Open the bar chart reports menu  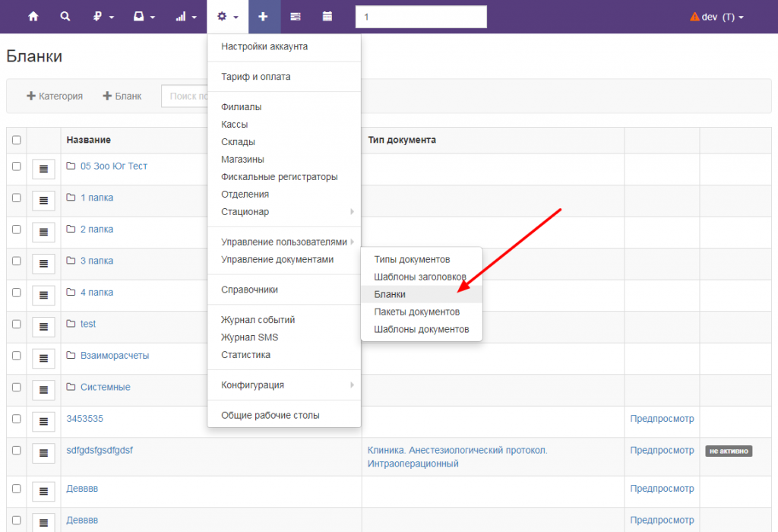(185, 17)
